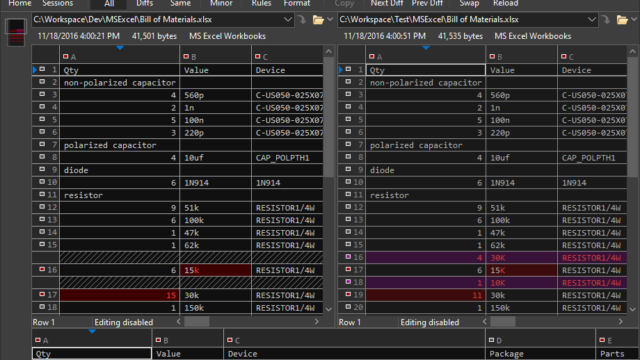This screenshot has width=640, height=360.
Task: Click up arrow on right pane vertical scrollbar
Action: 633,52
